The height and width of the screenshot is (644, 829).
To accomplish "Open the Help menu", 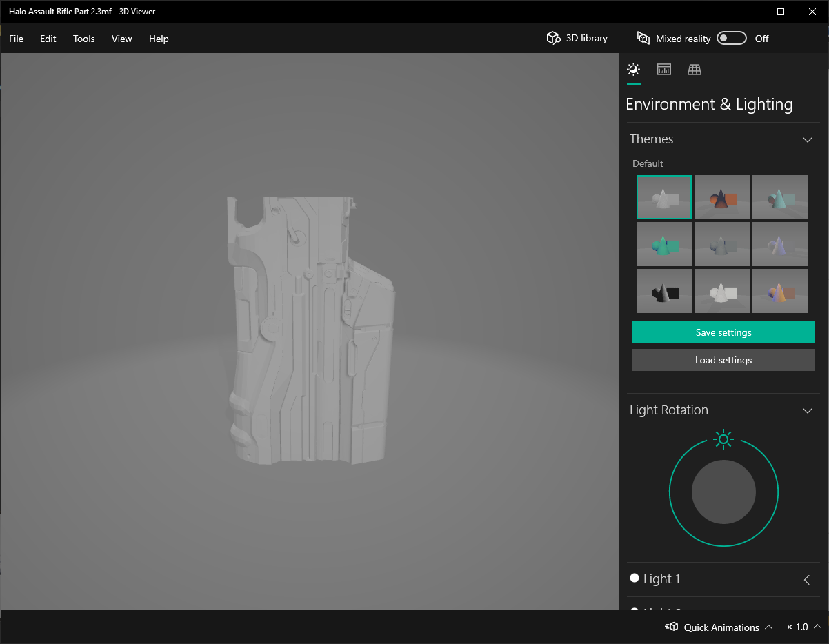I will (x=159, y=39).
